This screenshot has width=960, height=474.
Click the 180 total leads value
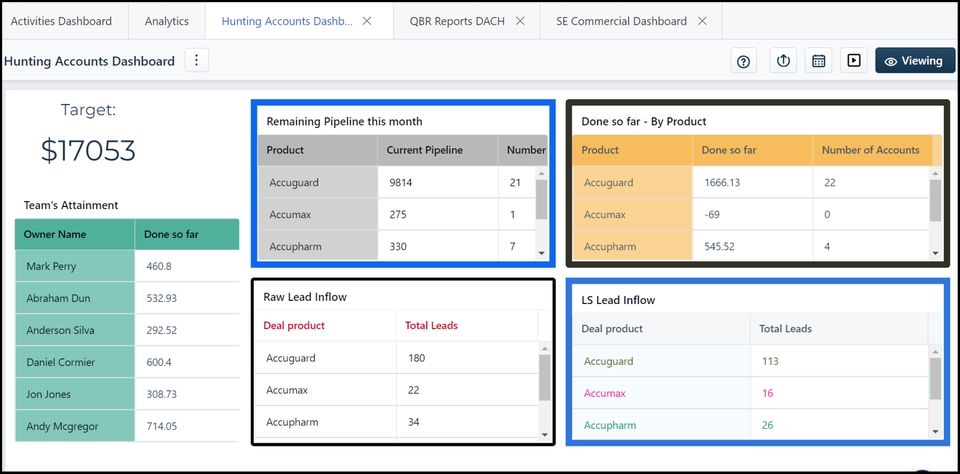point(416,358)
